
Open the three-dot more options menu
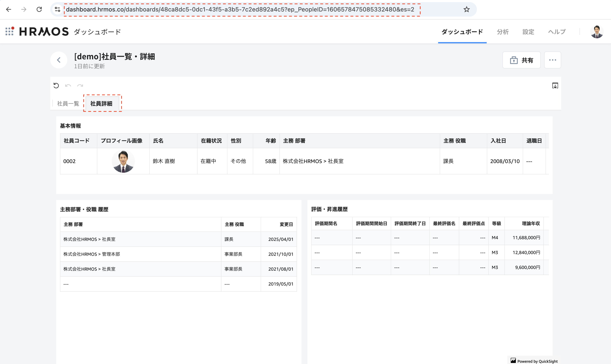tap(552, 60)
